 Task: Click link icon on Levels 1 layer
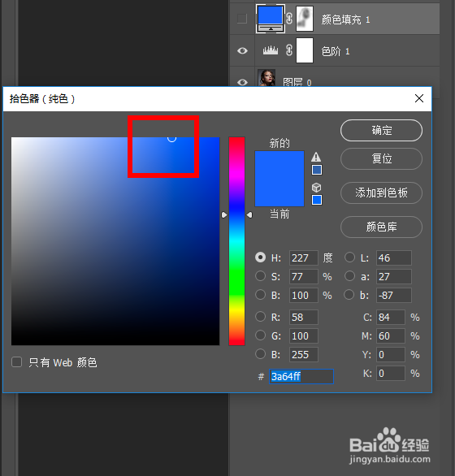[x=289, y=50]
